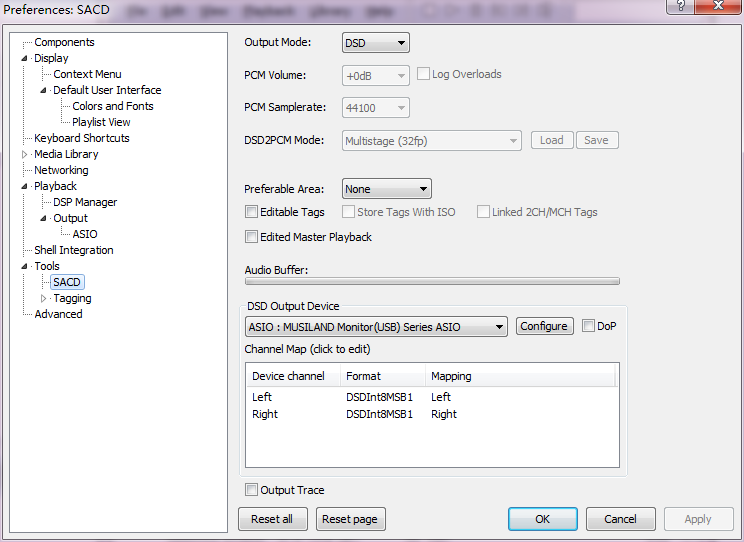Confirm preferences with the OK button
This screenshot has height=542, width=744.
[542, 519]
